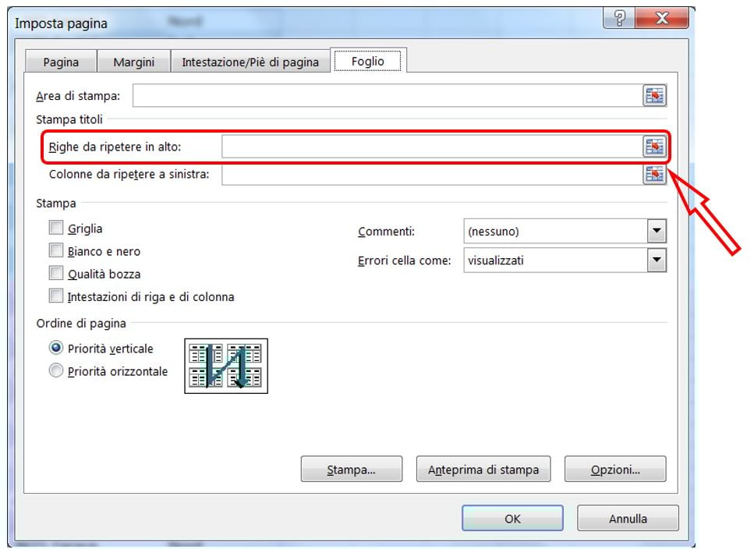This screenshot has width=754, height=560.
Task: Click the range selector icon for Righe da ripetere in alto
Action: click(x=654, y=147)
